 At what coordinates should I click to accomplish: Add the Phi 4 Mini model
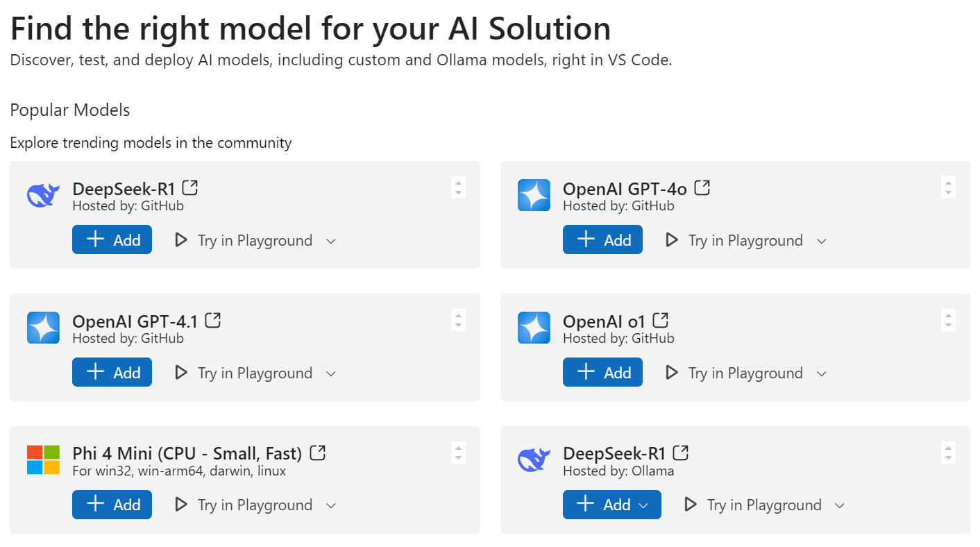tap(112, 505)
